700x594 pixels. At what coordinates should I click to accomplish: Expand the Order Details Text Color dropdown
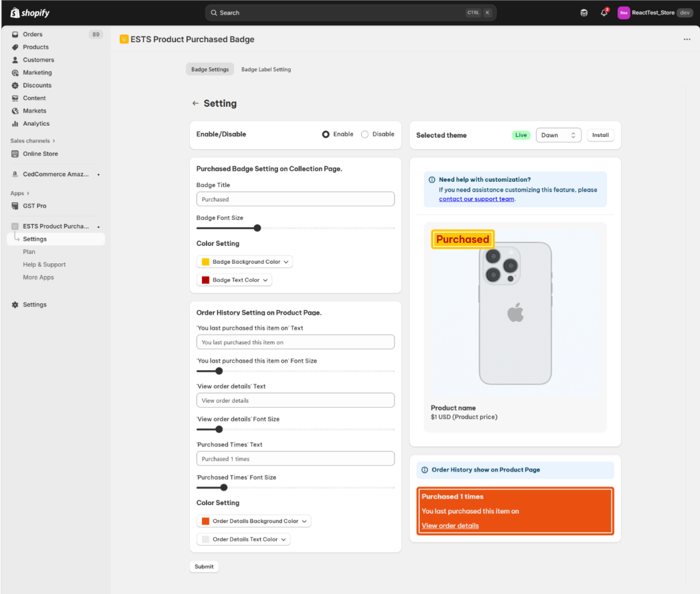[243, 539]
